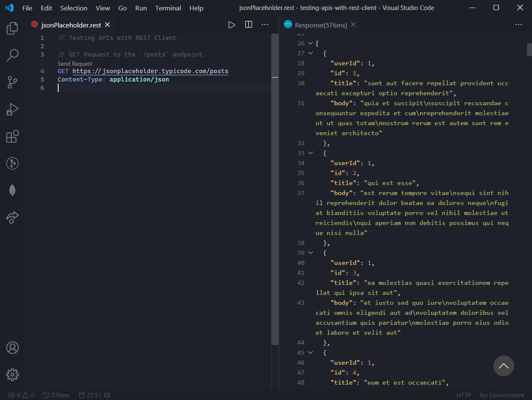The height and width of the screenshot is (400, 532).
Task: Open the Live Share panel
Action: [12, 217]
